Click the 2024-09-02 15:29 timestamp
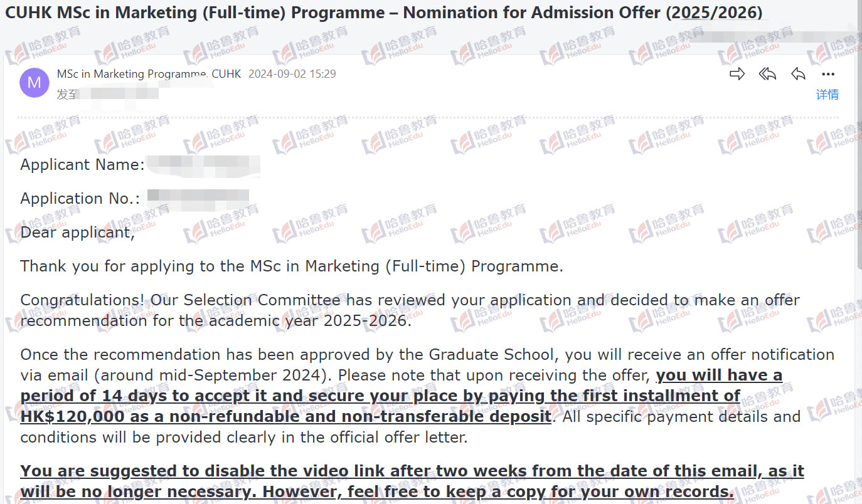Image resolution: width=862 pixels, height=504 pixels. [x=292, y=74]
